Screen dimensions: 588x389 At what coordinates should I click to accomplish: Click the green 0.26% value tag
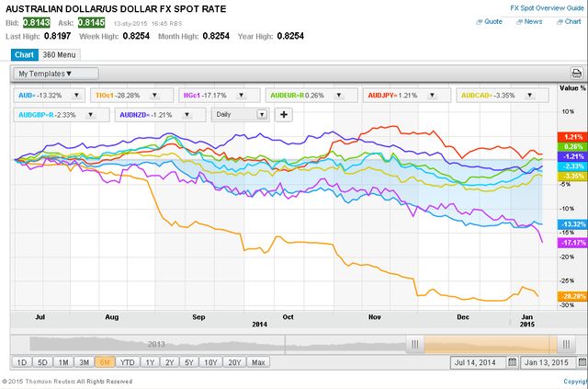[x=571, y=147]
